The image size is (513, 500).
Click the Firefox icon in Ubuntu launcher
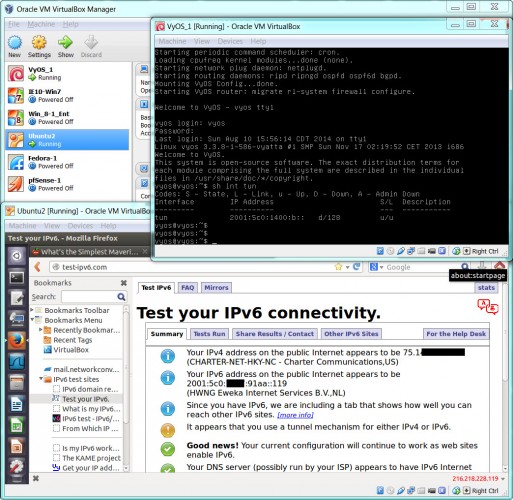(17, 340)
